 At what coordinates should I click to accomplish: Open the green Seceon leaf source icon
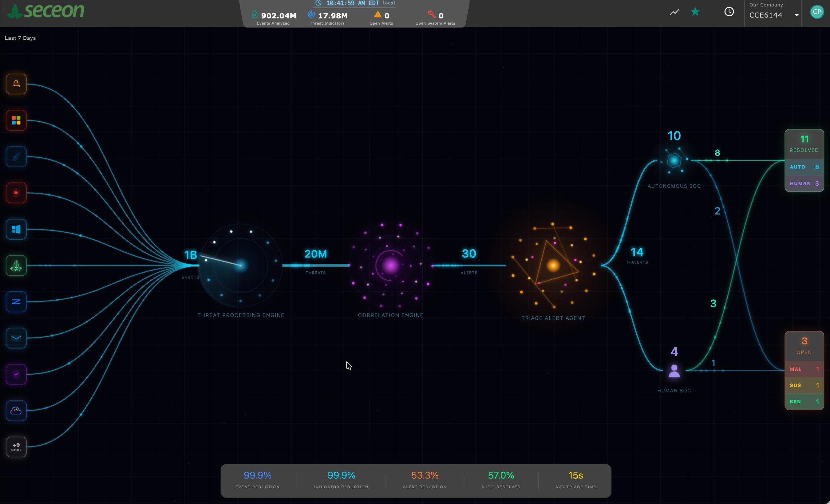coord(16,266)
